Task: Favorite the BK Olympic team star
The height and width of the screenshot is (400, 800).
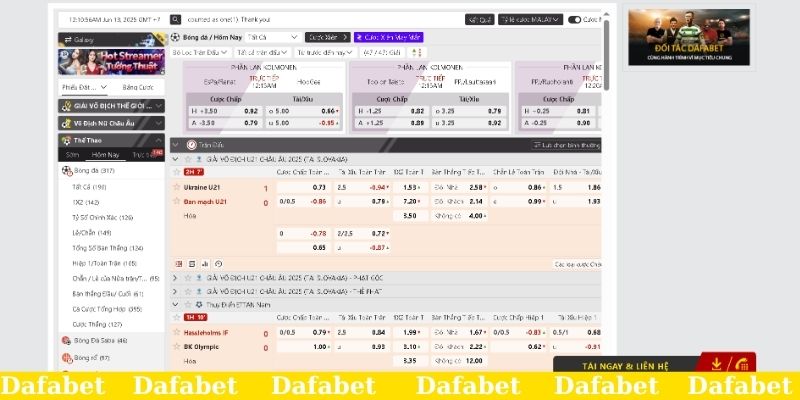Action: pyautogui.click(x=177, y=347)
